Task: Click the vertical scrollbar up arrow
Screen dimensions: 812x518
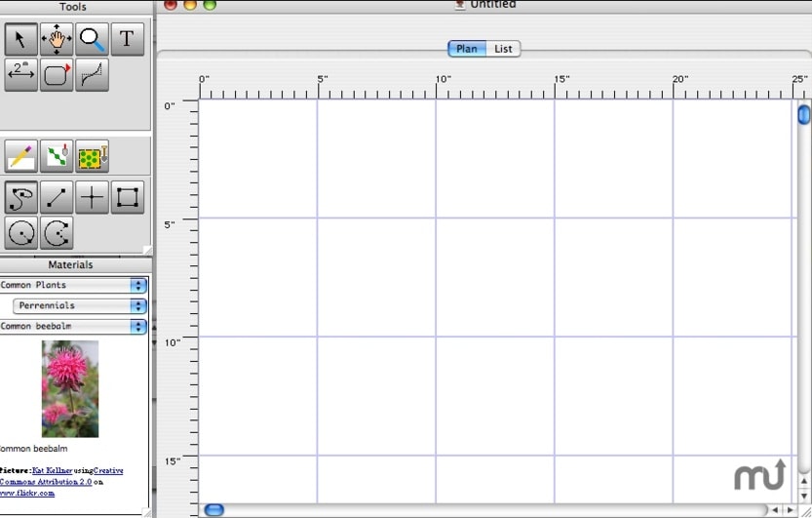Action: pyautogui.click(x=803, y=481)
